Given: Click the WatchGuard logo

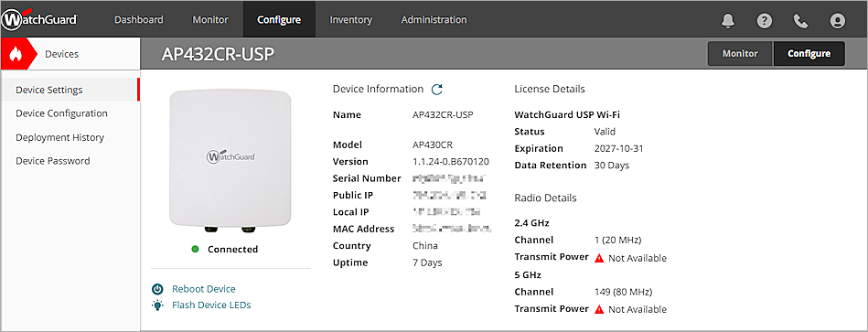Looking at the screenshot, I should (39, 19).
